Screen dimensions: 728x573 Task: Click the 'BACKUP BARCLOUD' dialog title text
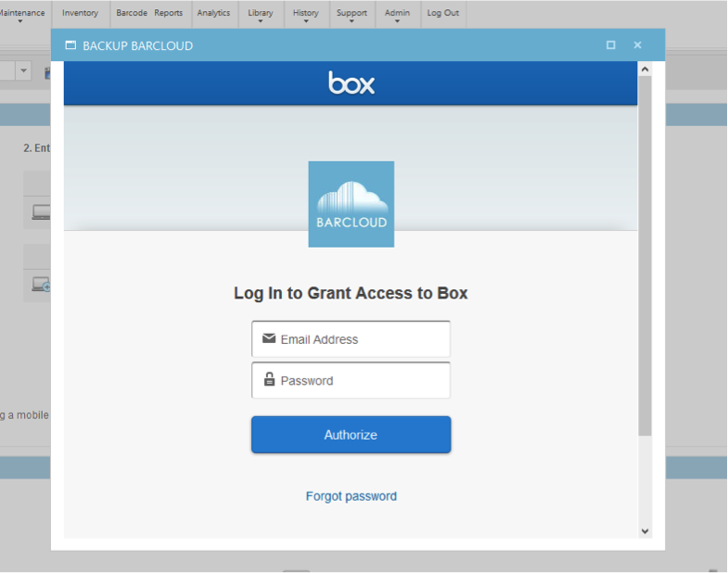click(137, 45)
